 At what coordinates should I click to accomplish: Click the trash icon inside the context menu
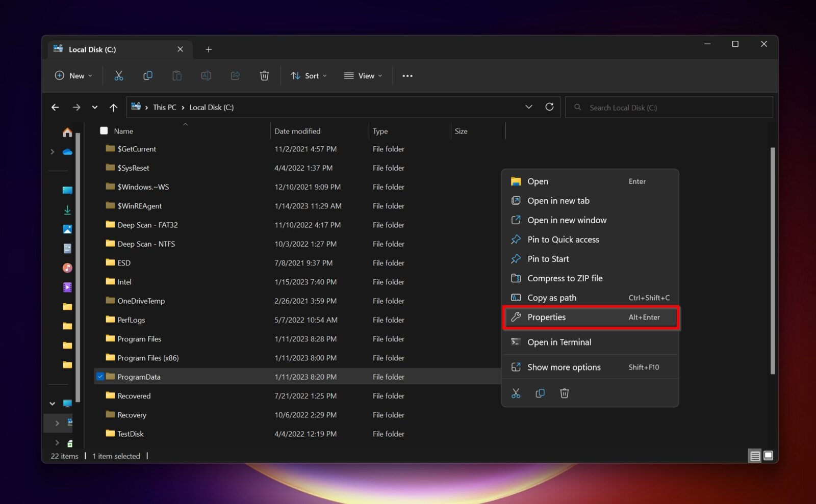[x=565, y=393]
